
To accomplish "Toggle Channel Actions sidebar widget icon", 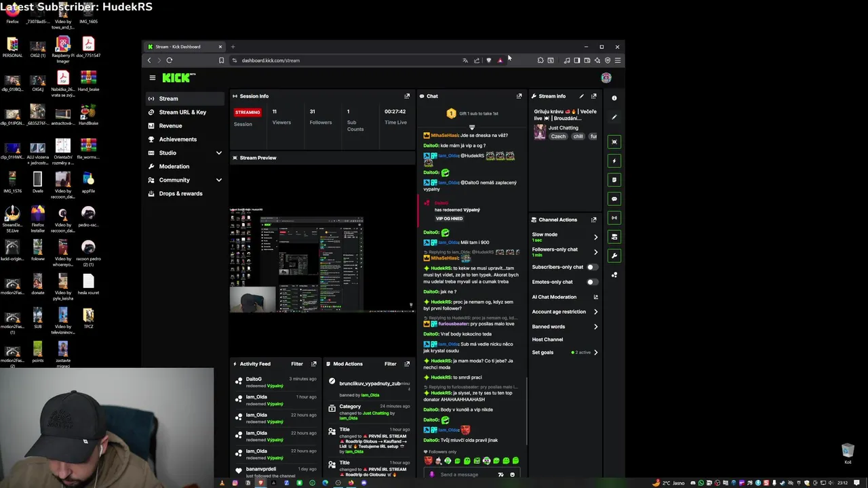I will click(x=614, y=237).
